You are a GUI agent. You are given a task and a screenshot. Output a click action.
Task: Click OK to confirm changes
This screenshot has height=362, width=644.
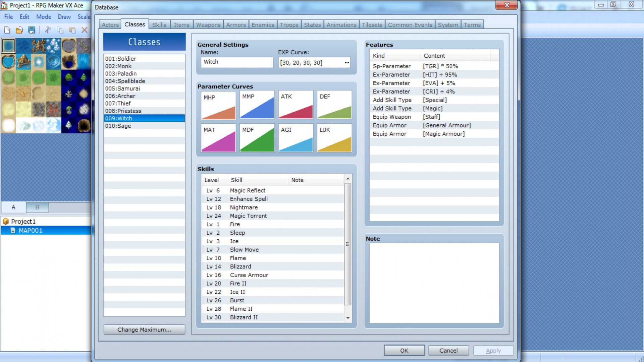[x=404, y=350]
